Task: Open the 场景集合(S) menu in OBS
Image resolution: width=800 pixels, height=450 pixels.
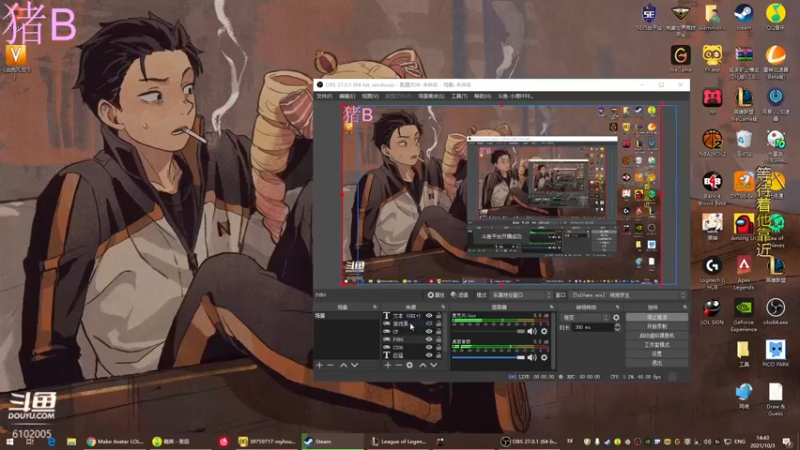Action: pyautogui.click(x=431, y=96)
